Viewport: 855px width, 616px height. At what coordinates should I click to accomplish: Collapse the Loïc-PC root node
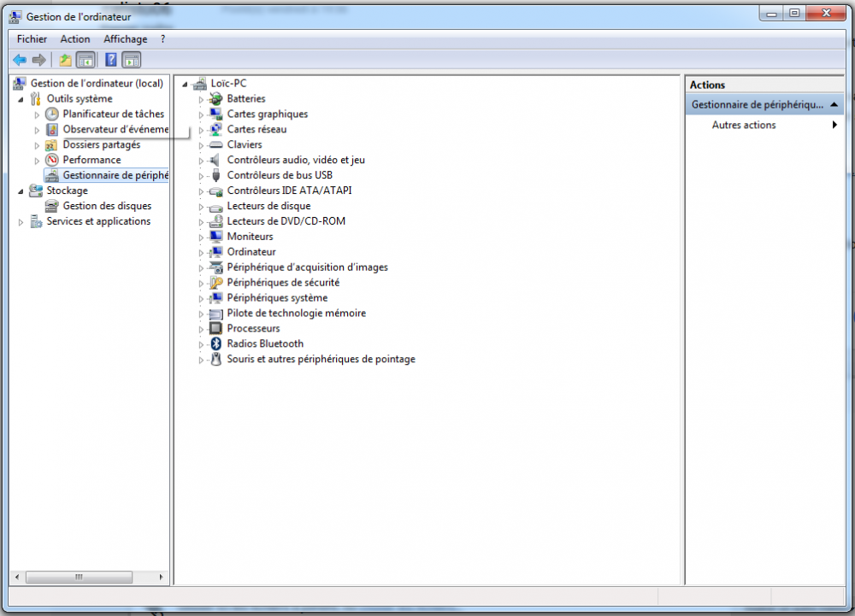click(x=185, y=84)
